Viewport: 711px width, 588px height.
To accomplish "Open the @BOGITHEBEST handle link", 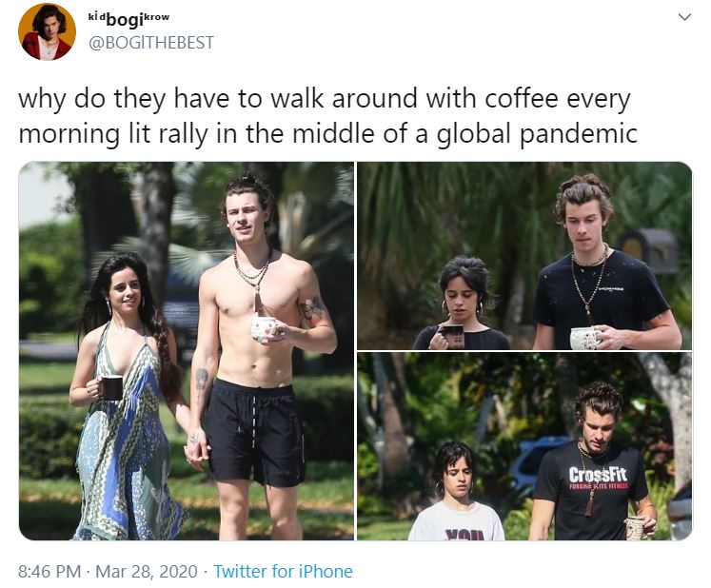I will 151,43.
